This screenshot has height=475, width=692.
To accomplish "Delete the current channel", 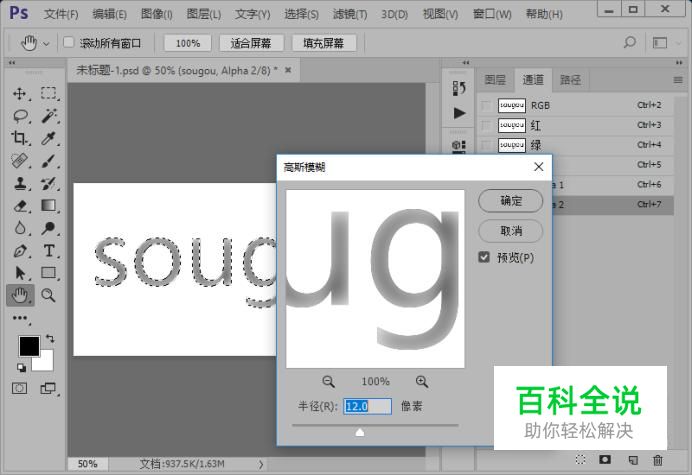I will point(658,460).
